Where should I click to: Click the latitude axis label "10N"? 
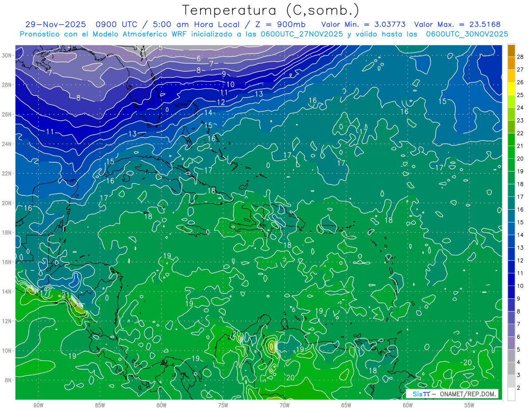point(7,350)
